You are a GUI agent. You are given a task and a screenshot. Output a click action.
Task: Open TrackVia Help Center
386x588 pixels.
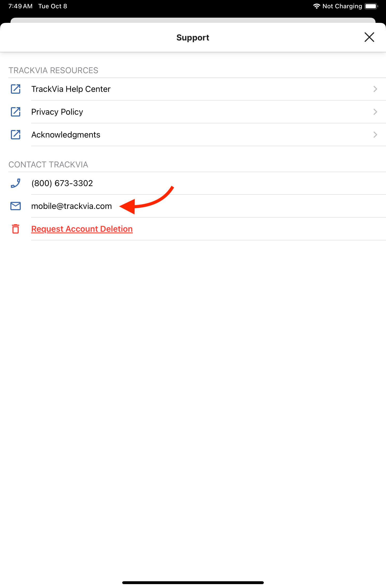(193, 89)
